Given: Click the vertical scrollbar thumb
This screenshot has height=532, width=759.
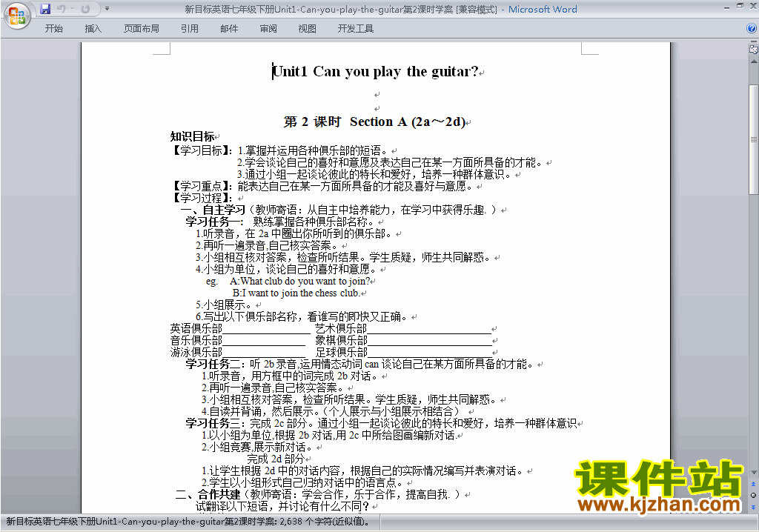Looking at the screenshot, I should (754, 139).
